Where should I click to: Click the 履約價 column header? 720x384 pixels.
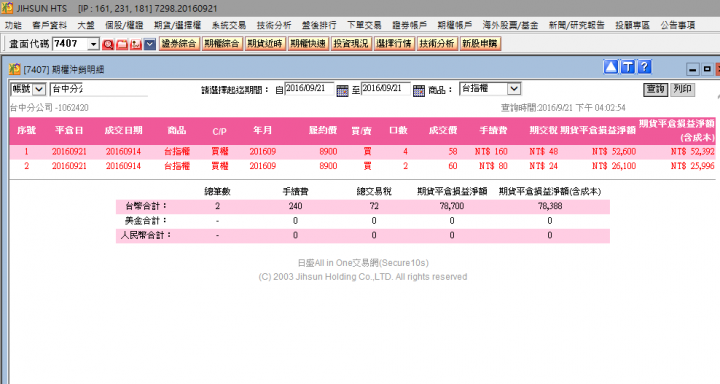322,131
